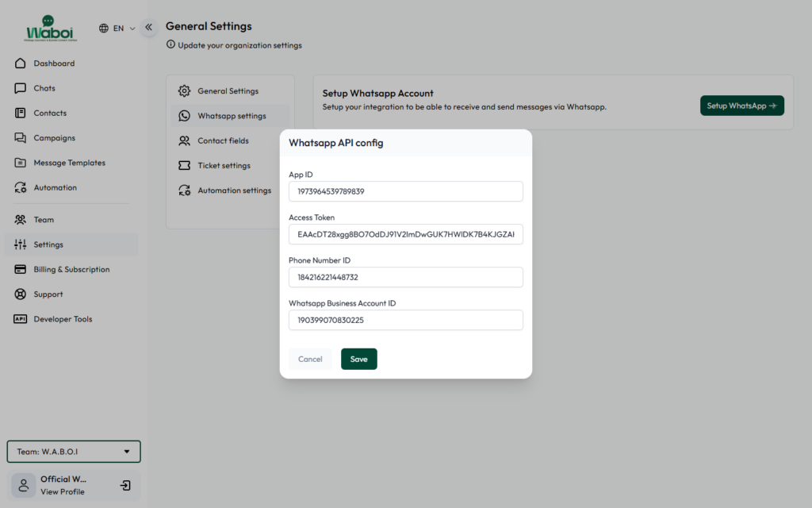Click in the Access Token field
812x508 pixels.
(405, 234)
